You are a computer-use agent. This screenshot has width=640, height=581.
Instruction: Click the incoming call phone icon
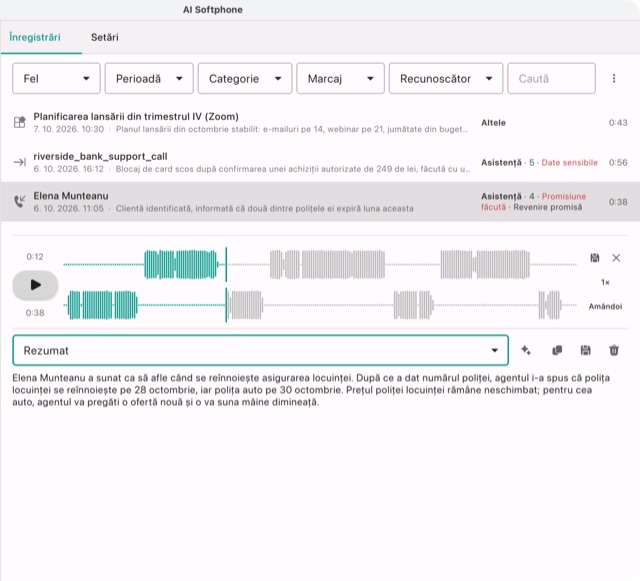click(x=20, y=201)
